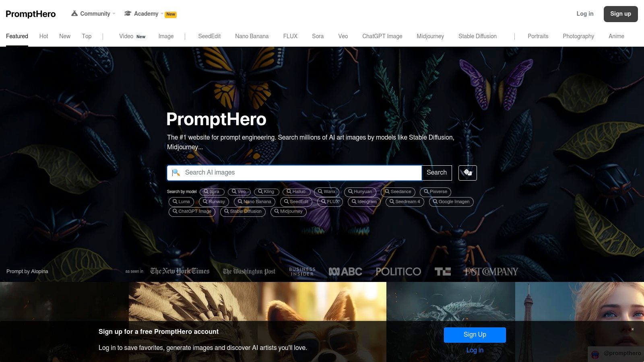Select the Sora model search chip
This screenshot has height=362, width=644.
pyautogui.click(x=212, y=192)
